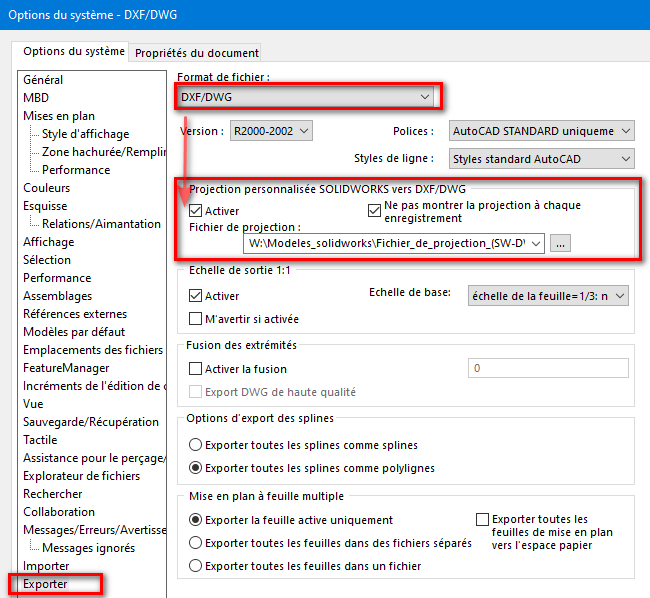
Task: Check Activer la fusion option
Action: tap(196, 369)
